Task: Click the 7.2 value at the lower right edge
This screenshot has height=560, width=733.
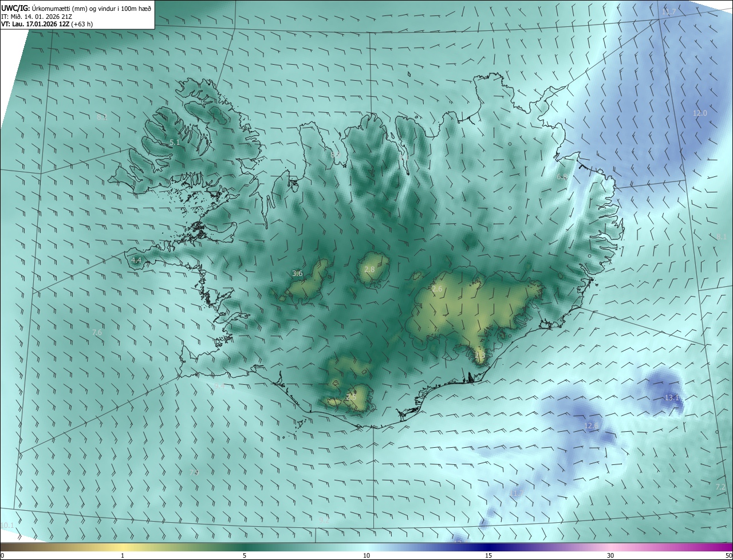Action: point(720,487)
